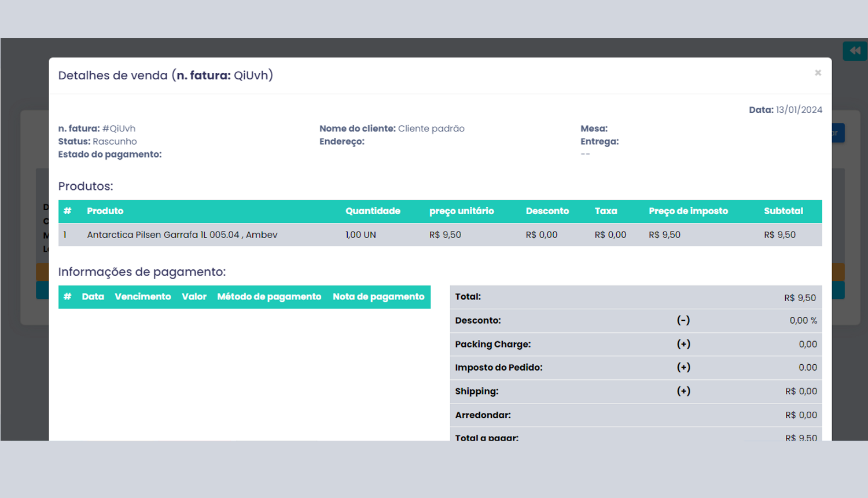This screenshot has height=498, width=868.
Task: Click the Nota de pagamento column header
Action: 378,296
